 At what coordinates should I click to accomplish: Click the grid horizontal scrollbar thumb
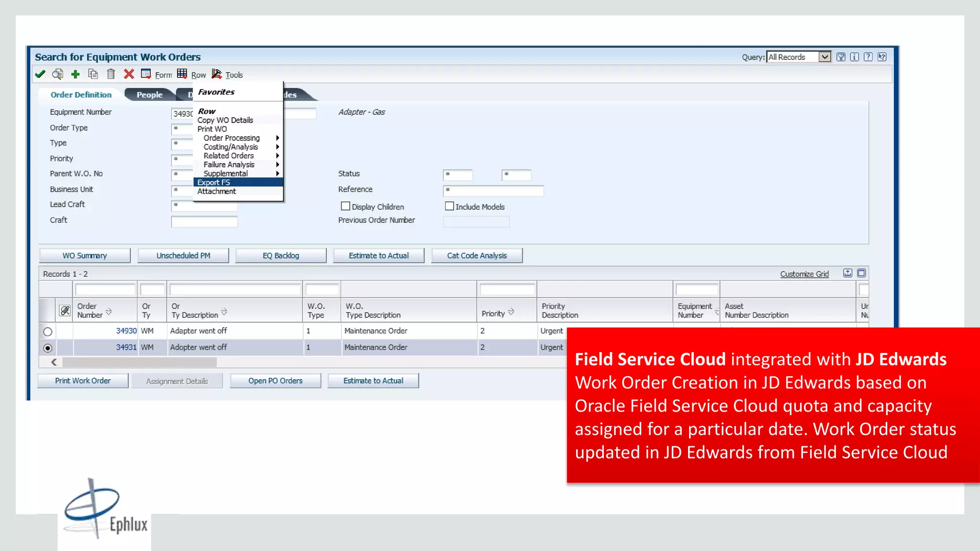(x=139, y=363)
